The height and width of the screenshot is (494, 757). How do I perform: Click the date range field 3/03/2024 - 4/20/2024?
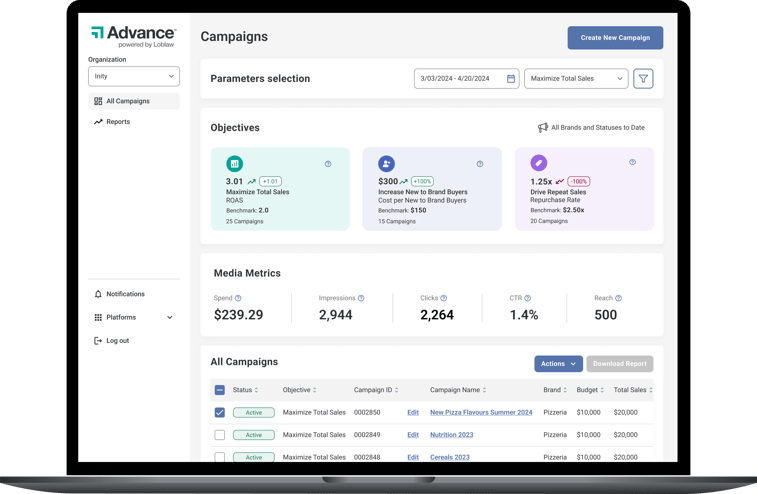click(466, 79)
